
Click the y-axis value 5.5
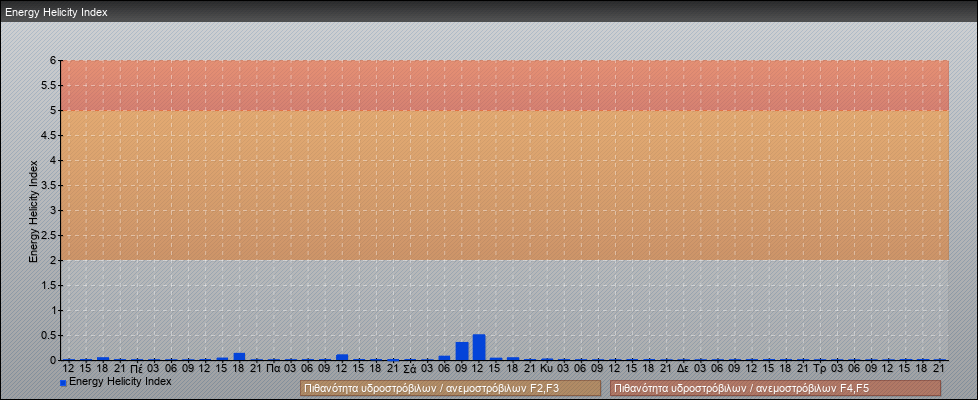coord(49,85)
